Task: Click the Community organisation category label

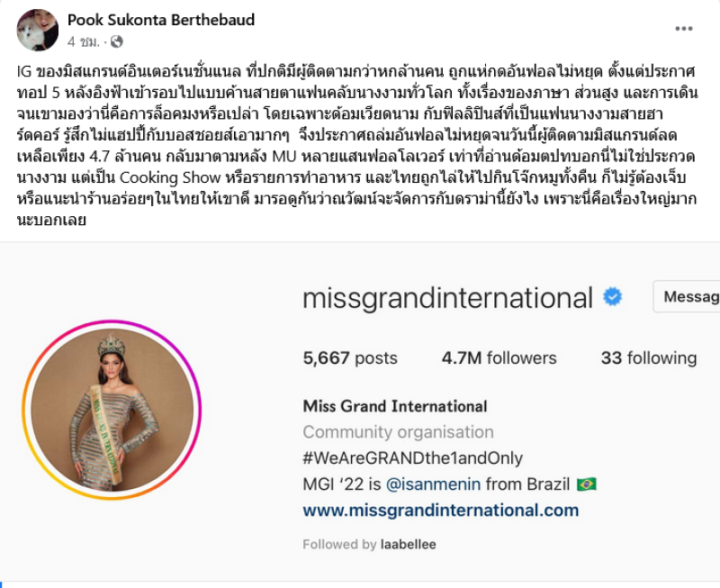Action: point(398,432)
